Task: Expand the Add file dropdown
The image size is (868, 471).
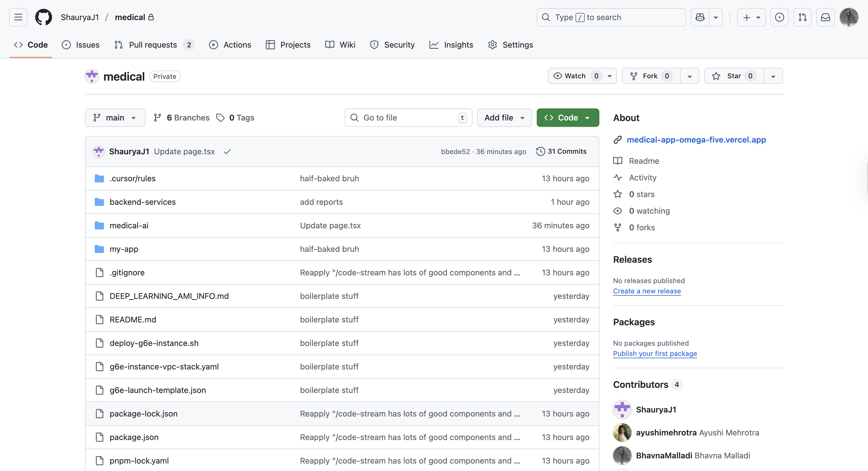Action: (x=504, y=118)
